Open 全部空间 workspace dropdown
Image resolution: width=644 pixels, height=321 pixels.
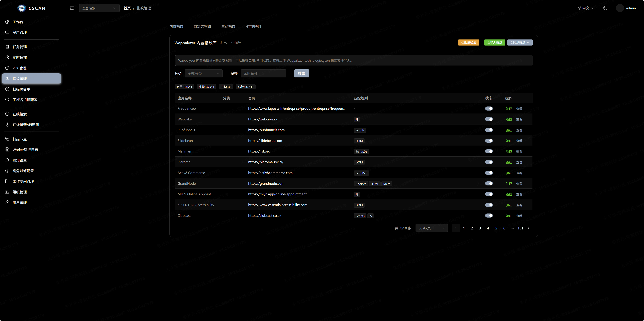99,8
